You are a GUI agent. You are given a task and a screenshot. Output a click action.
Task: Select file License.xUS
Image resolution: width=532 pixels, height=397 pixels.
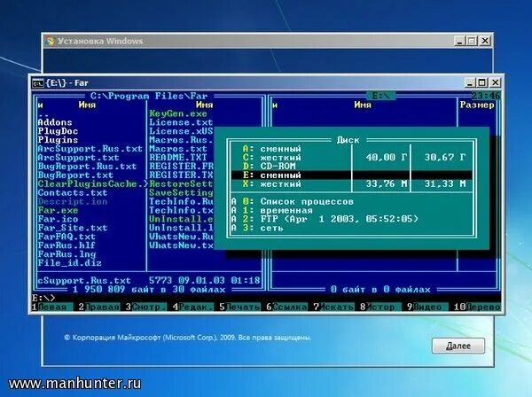coord(181,131)
